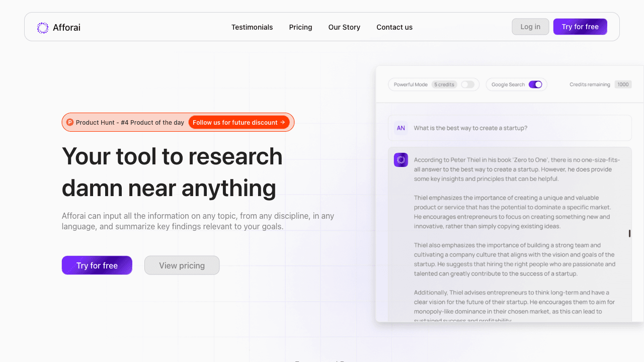Click paragraph beginning 'Thiel emphasizes the importance'

(x=513, y=212)
